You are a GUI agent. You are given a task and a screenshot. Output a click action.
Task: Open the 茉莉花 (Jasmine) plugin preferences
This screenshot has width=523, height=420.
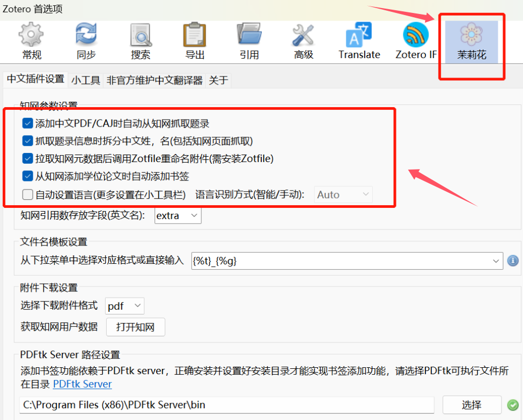tap(471, 41)
